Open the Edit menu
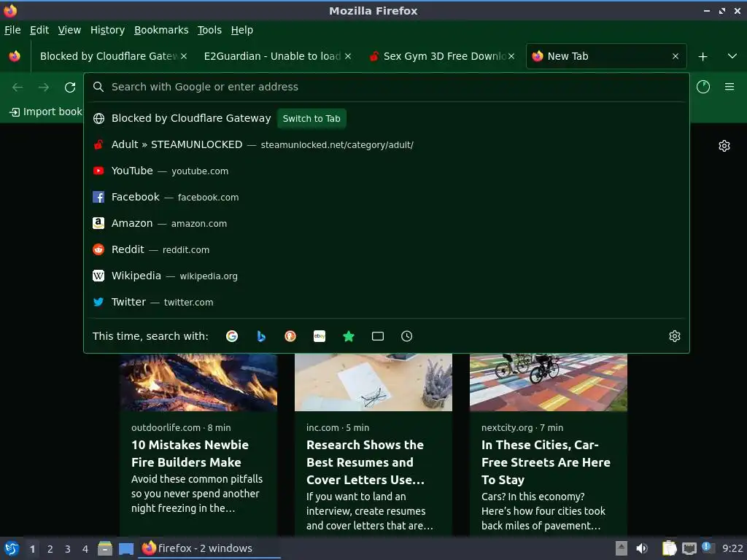747x560 pixels. 39,30
